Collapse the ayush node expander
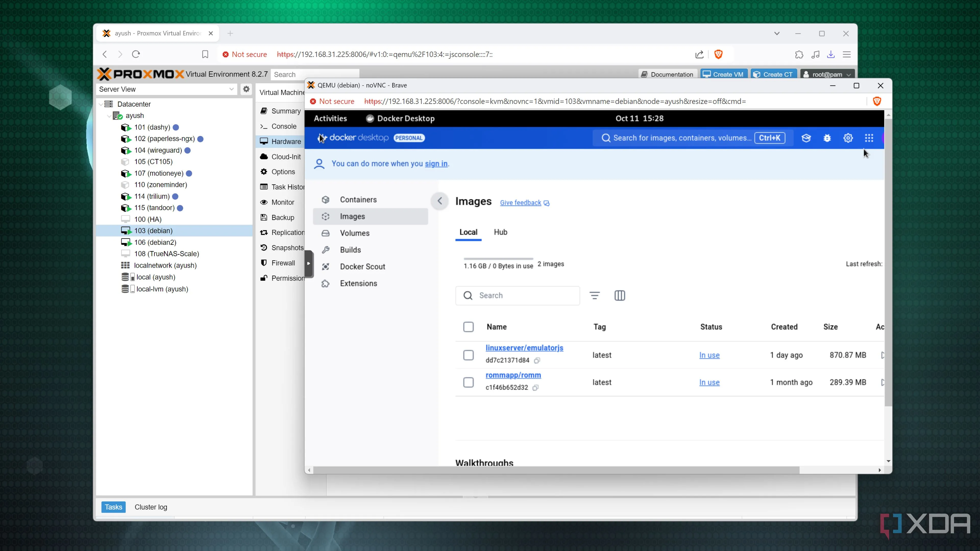Image resolution: width=980 pixels, height=551 pixels. [x=109, y=116]
